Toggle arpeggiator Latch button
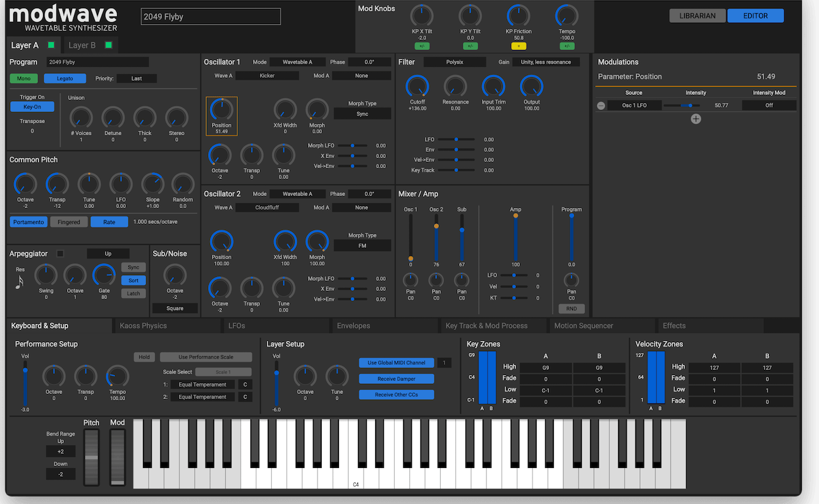The image size is (819, 504). (x=133, y=293)
